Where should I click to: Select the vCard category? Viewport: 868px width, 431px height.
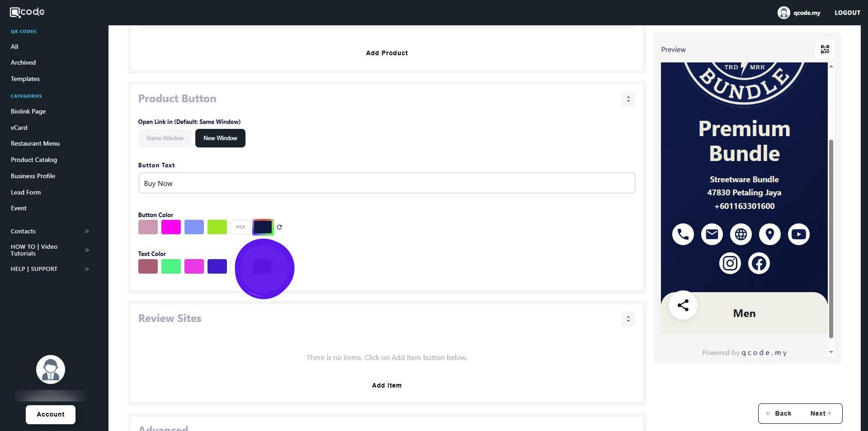click(x=19, y=128)
